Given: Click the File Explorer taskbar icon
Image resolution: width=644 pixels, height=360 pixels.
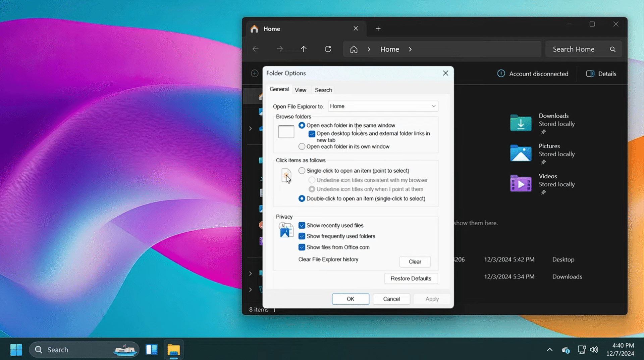Looking at the screenshot, I should pyautogui.click(x=174, y=350).
